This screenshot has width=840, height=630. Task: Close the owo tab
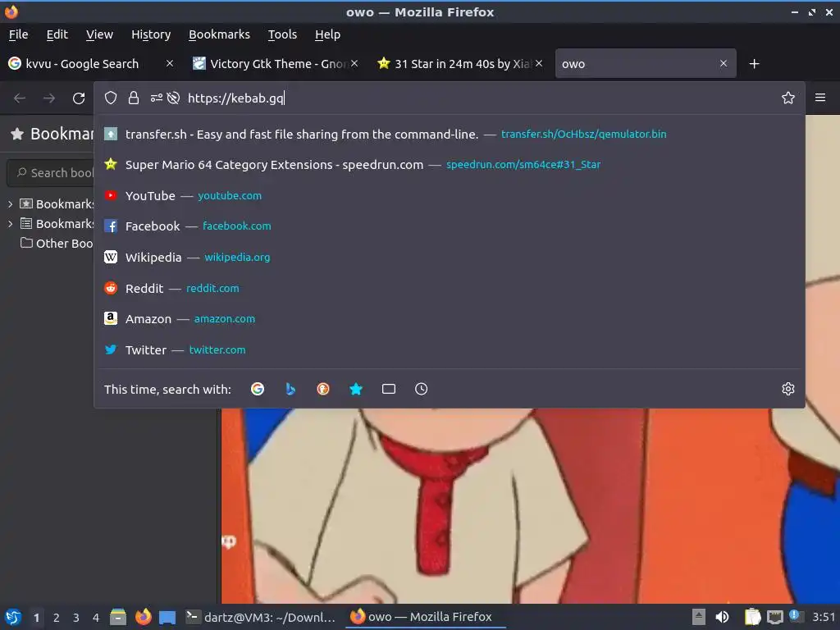click(x=724, y=63)
